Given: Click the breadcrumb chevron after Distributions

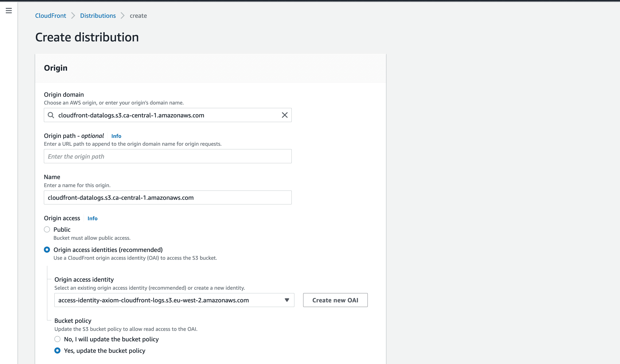Looking at the screenshot, I should point(123,16).
